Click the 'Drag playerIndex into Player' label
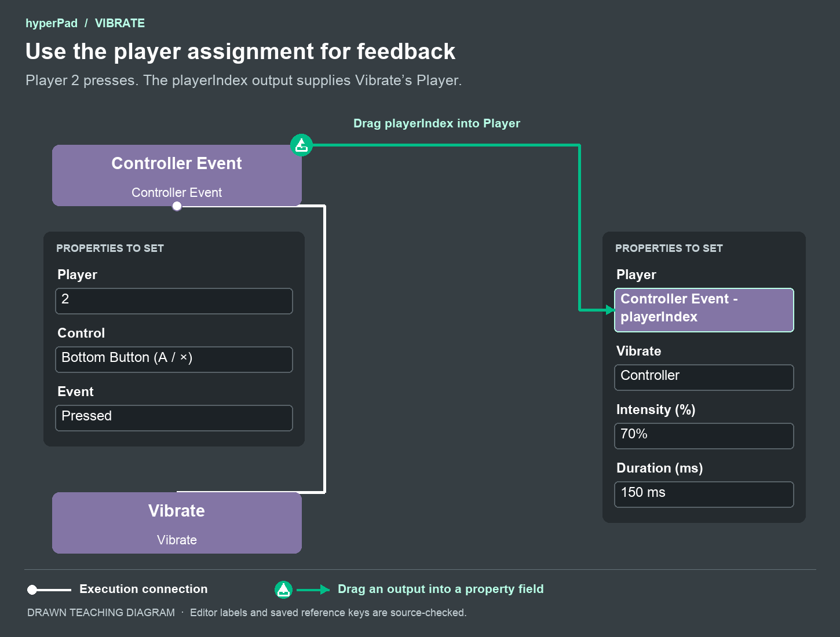 click(x=437, y=123)
